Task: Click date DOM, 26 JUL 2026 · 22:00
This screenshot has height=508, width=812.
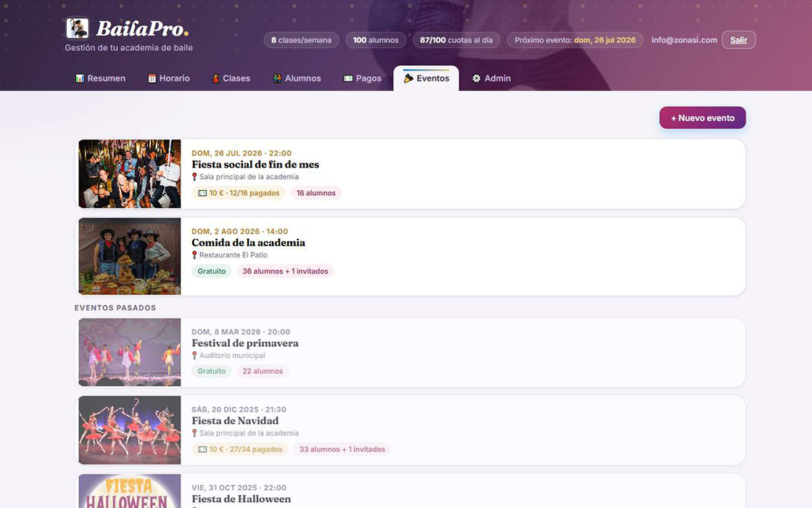Action: [x=241, y=153]
